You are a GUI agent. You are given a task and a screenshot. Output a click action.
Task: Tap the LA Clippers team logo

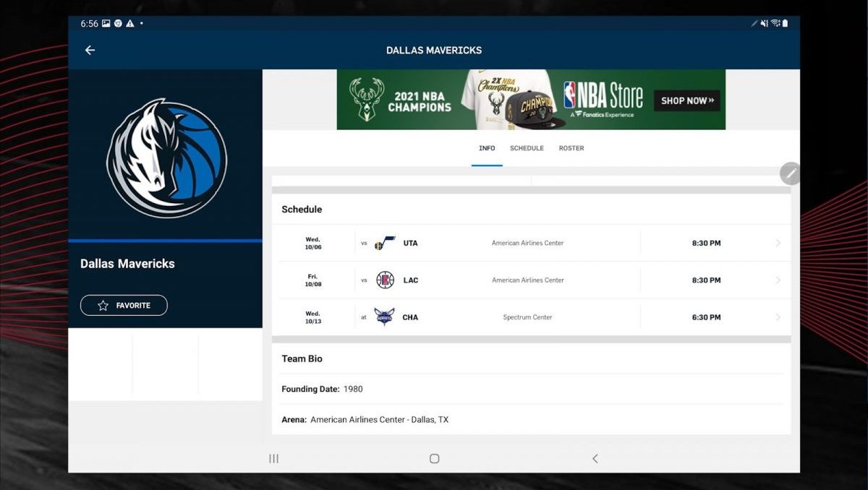(385, 280)
